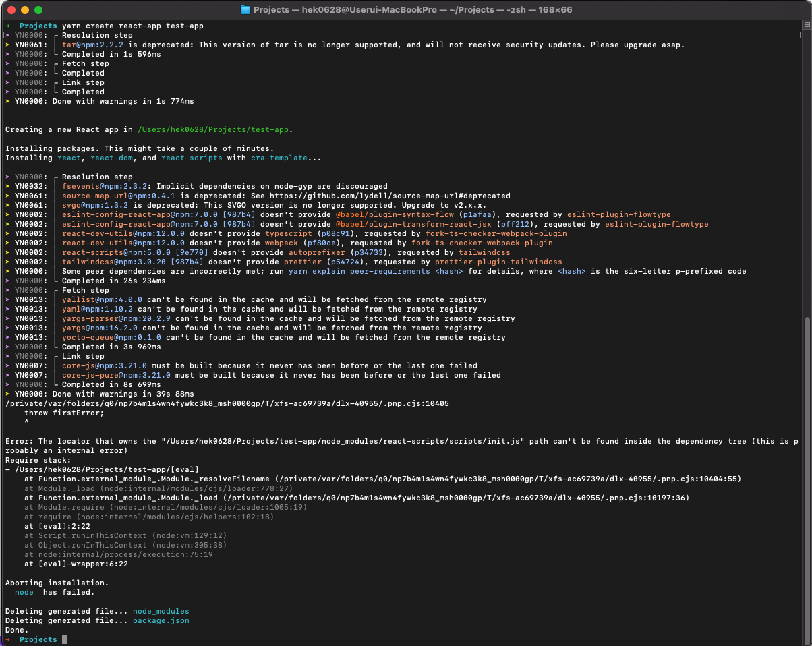This screenshot has height=646, width=812.
Task: Click 'node_modules' in Deleting generated file line
Action: [x=161, y=611]
